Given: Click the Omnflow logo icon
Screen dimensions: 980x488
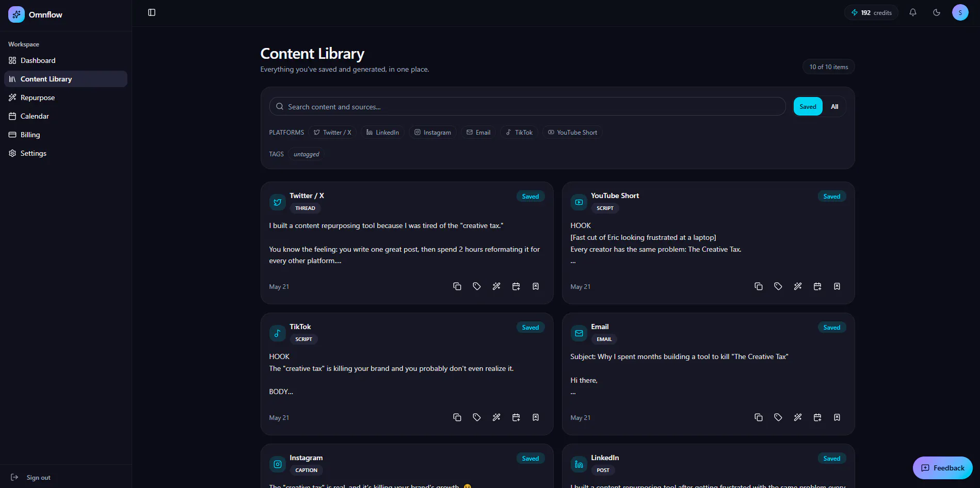Looking at the screenshot, I should [17, 14].
